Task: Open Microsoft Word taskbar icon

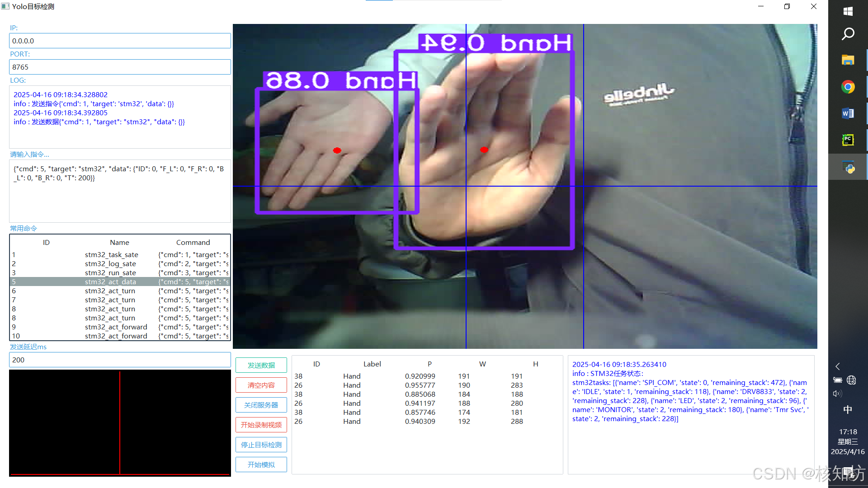Action: 848,113
